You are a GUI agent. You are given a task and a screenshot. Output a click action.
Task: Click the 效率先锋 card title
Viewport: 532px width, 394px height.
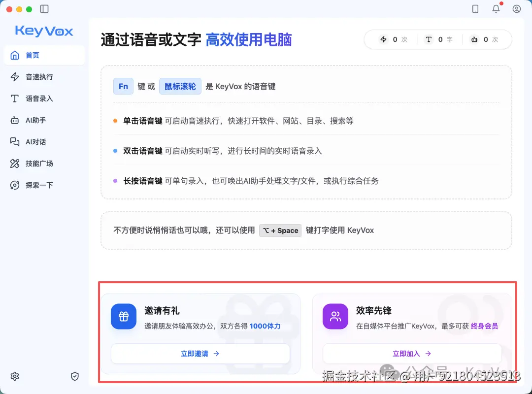coord(373,310)
